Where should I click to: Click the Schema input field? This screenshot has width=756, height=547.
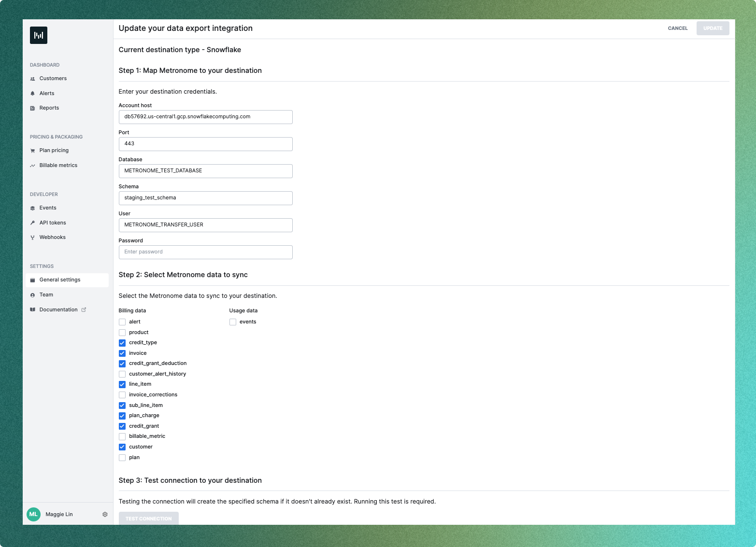click(x=206, y=198)
